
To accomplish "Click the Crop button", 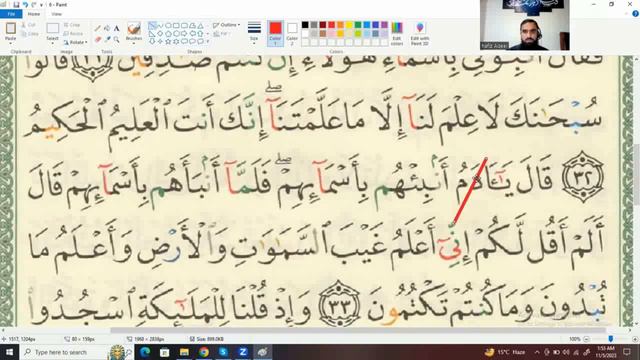I will [x=72, y=25].
